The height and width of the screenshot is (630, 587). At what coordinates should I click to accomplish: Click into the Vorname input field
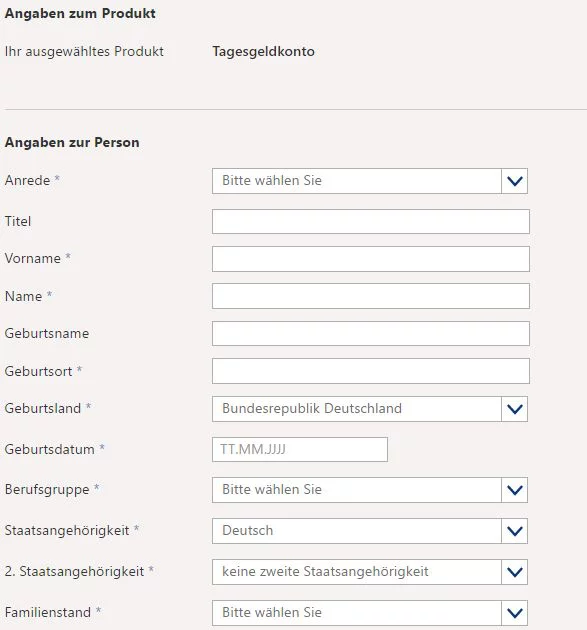pyautogui.click(x=370, y=259)
